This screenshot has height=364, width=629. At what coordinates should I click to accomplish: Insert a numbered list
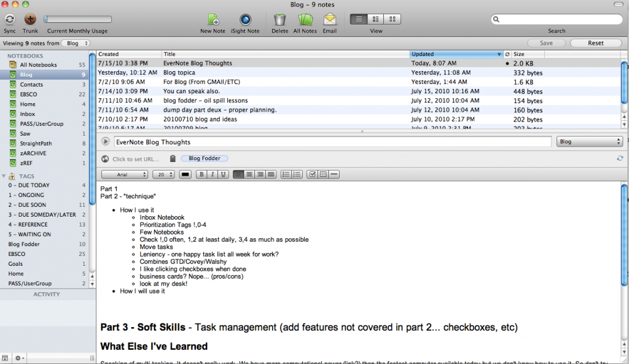pos(297,174)
